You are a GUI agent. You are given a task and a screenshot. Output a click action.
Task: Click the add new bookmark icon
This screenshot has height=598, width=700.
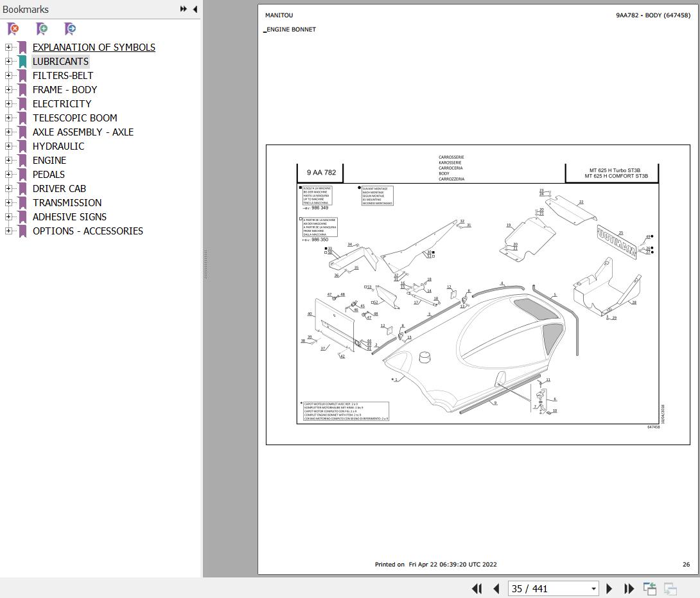pyautogui.click(x=42, y=29)
